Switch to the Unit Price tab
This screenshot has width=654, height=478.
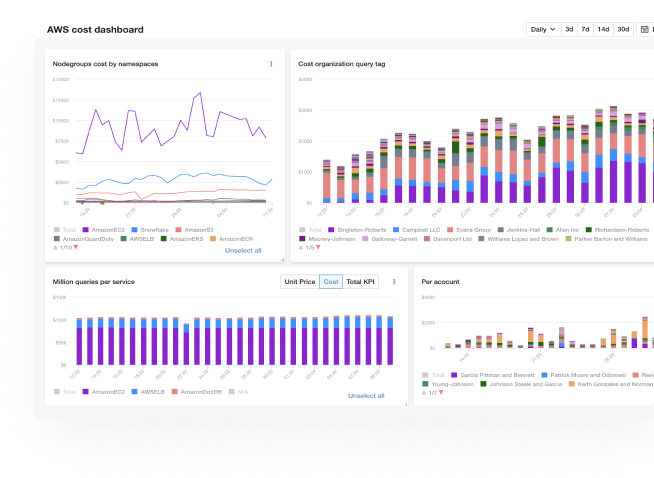click(x=300, y=282)
